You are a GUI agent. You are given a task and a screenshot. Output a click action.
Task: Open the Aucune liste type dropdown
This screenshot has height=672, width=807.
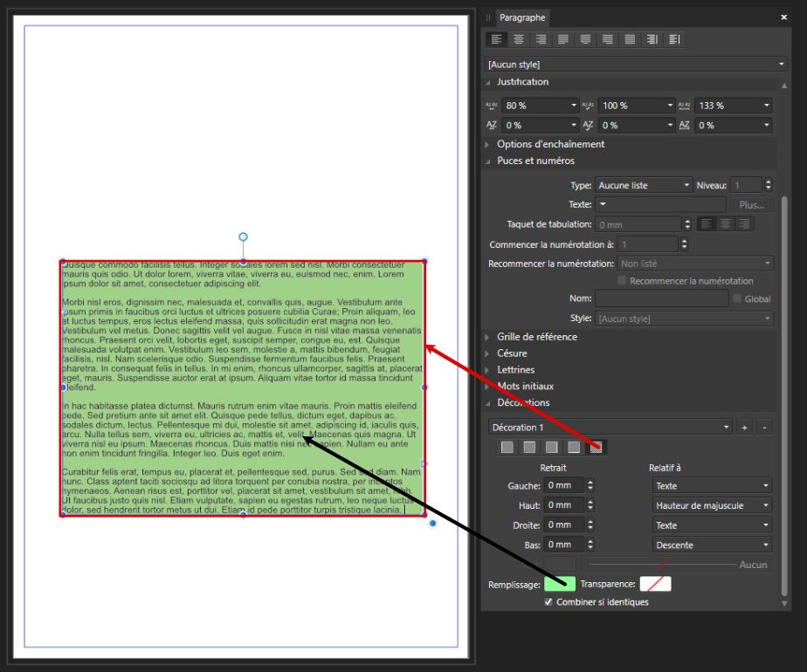(644, 185)
